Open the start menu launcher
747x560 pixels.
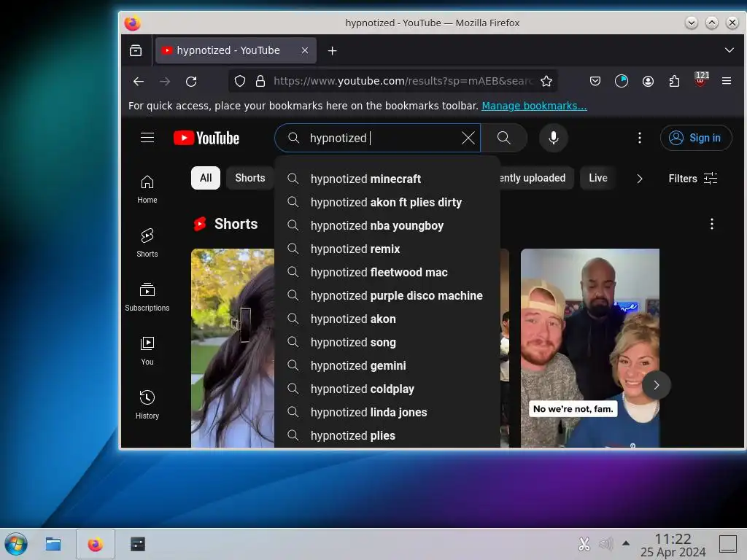pyautogui.click(x=16, y=544)
